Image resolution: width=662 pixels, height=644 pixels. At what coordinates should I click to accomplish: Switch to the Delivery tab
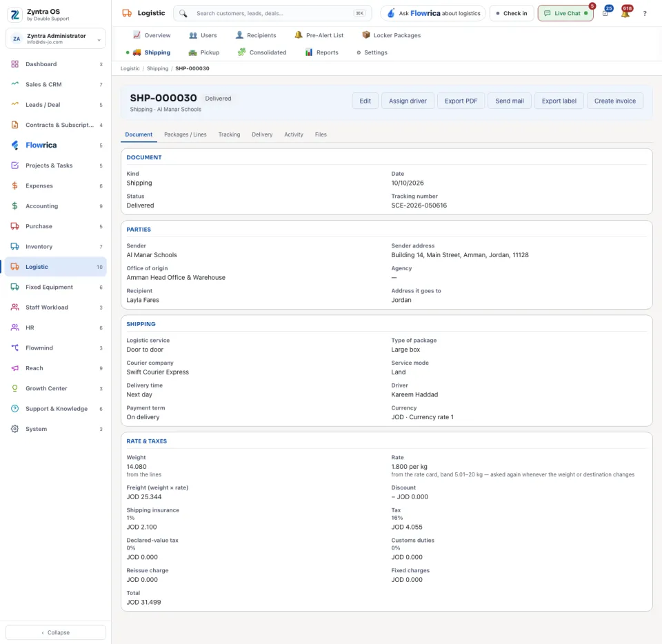pos(262,134)
